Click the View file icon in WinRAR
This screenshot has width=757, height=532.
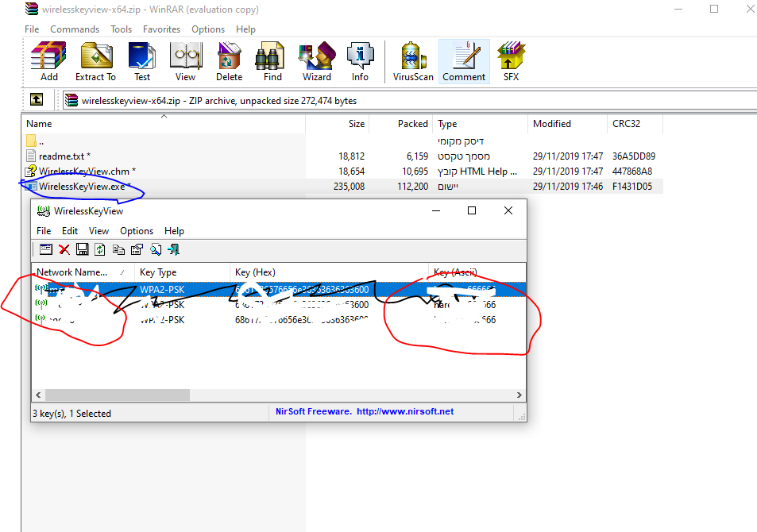[185, 62]
